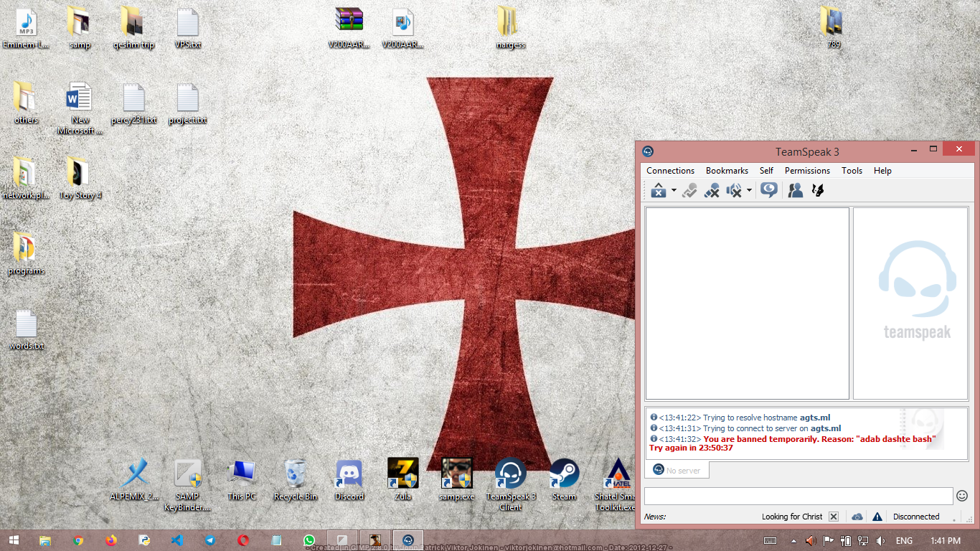Screen dimensions: 980x551
Task: Select the V200AAR audio file icon
Action: click(403, 29)
